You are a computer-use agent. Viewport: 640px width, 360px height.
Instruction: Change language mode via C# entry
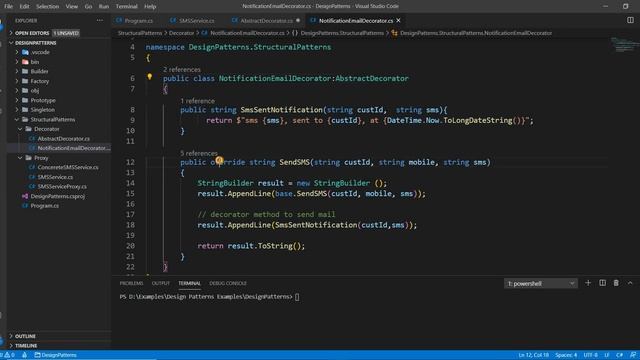tap(619, 355)
